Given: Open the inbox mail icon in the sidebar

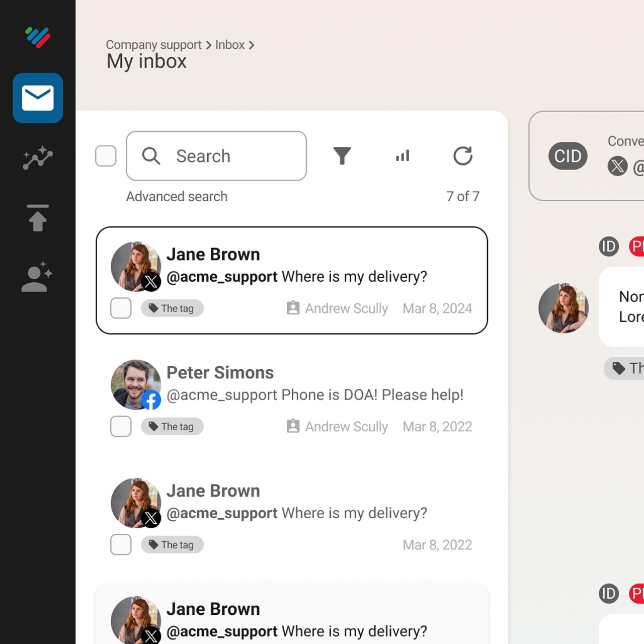Looking at the screenshot, I should 38,98.
